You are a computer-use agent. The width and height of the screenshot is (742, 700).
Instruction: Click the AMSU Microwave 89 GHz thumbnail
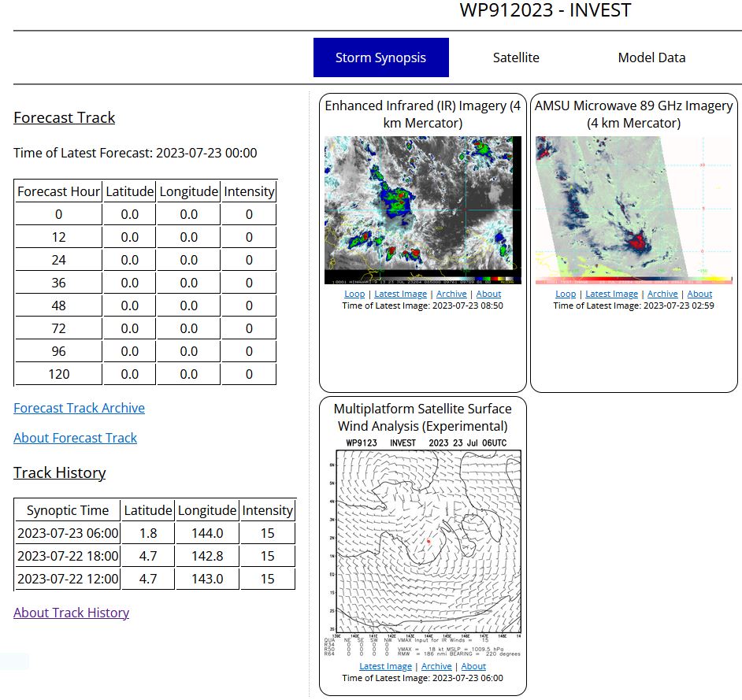[x=633, y=209]
